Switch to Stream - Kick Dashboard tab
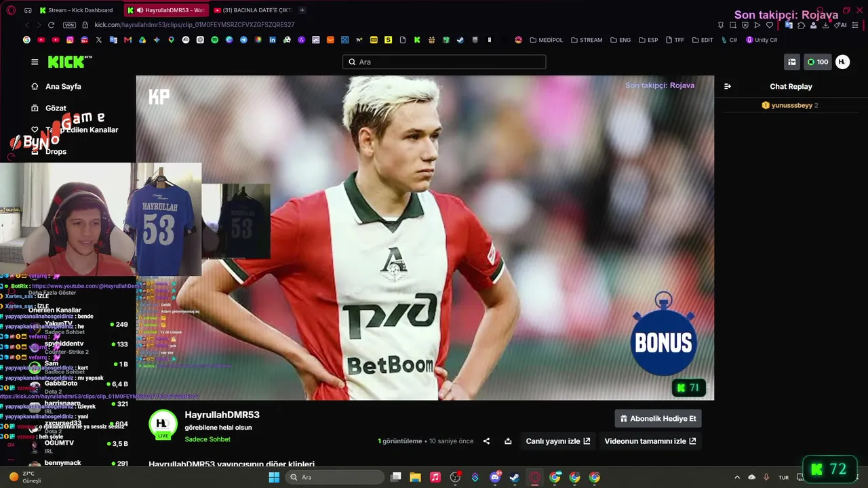868x488 pixels. [x=77, y=10]
